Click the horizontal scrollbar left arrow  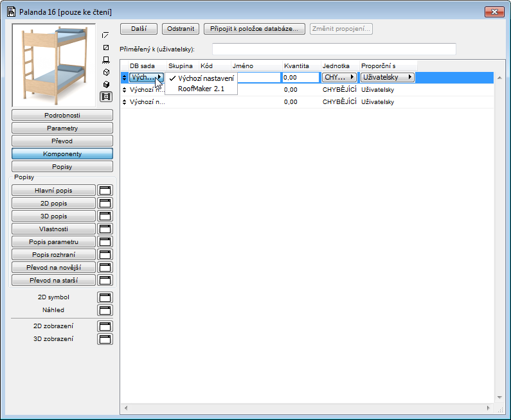pos(126,408)
